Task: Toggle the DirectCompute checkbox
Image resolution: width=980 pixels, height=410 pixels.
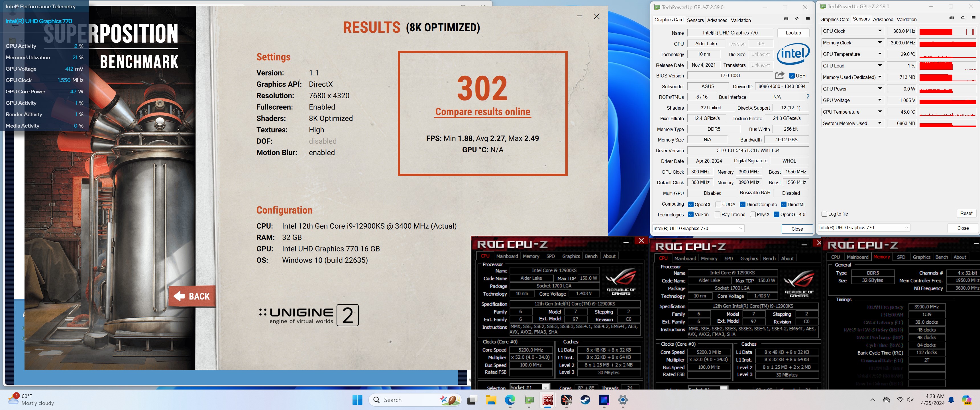Action: tap(743, 204)
